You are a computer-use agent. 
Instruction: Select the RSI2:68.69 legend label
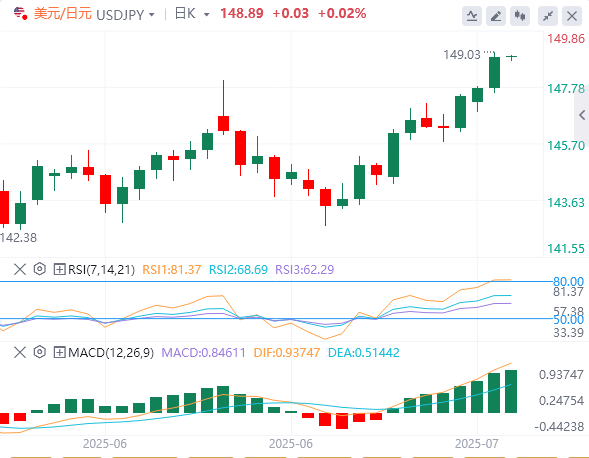coord(238,269)
